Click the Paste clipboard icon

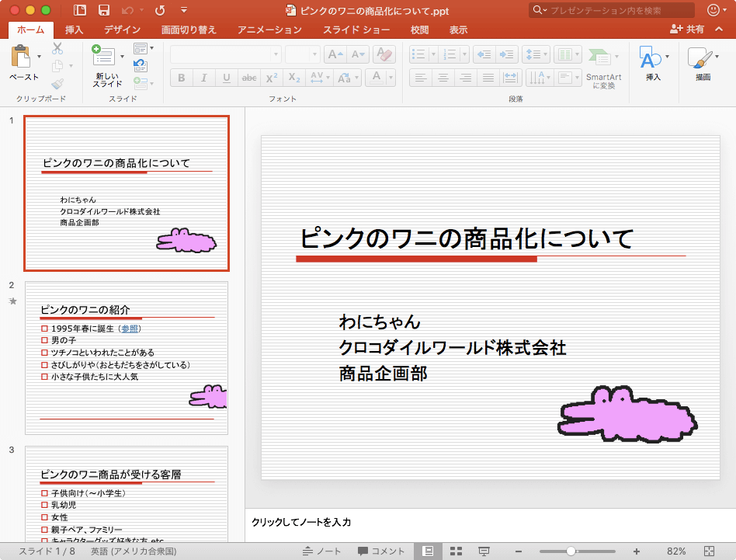[22, 58]
